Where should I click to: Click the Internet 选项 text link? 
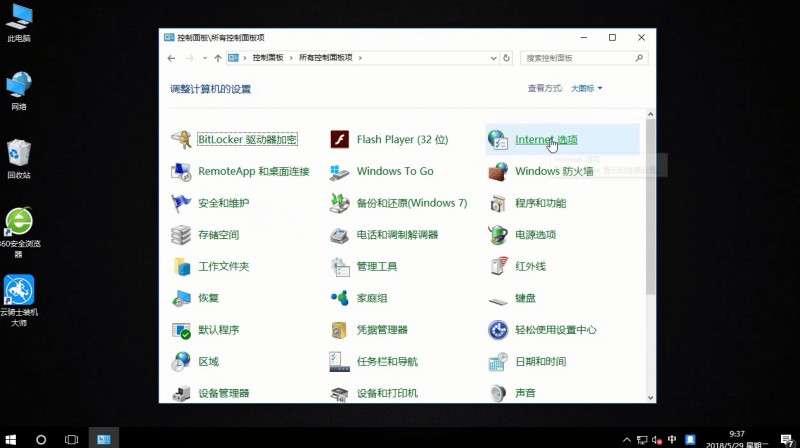point(546,139)
